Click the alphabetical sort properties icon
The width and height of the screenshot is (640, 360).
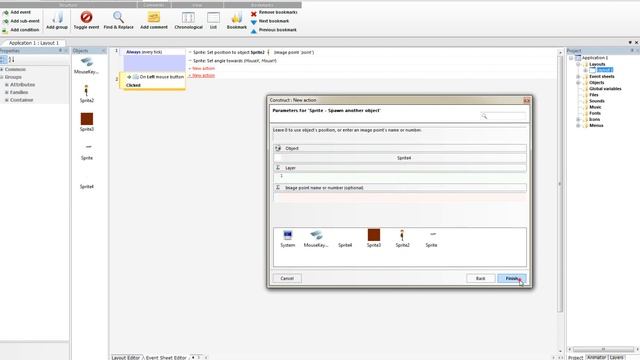point(11,60)
